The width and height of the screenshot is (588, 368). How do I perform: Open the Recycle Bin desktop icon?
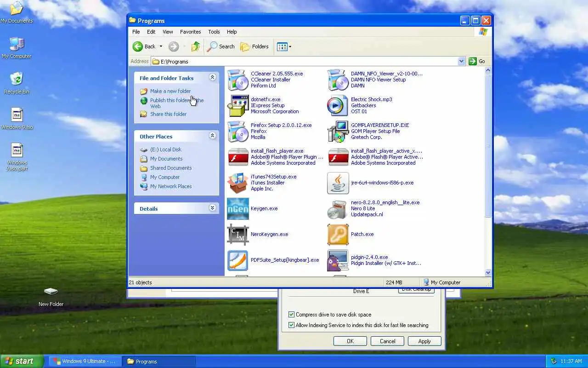17,83
